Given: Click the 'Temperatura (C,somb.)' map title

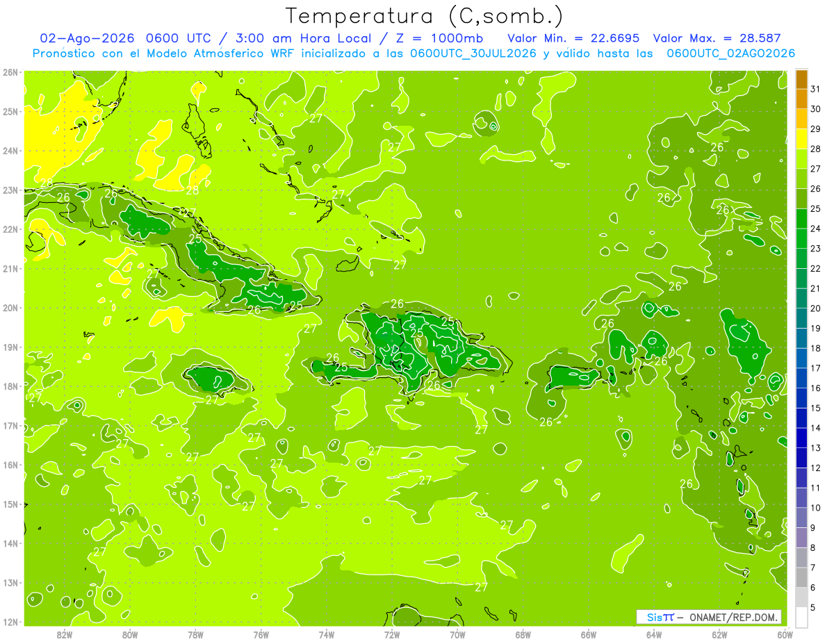Looking at the screenshot, I should (425, 15).
